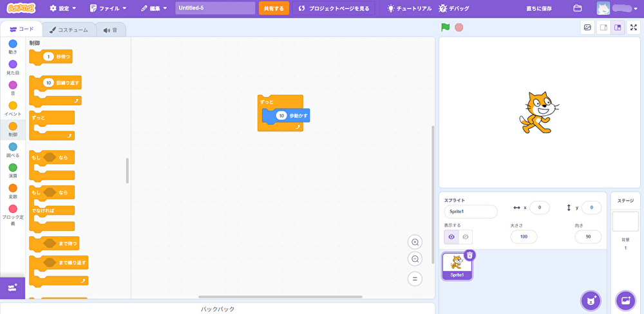Switch to the 音 sounds tab

111,30
